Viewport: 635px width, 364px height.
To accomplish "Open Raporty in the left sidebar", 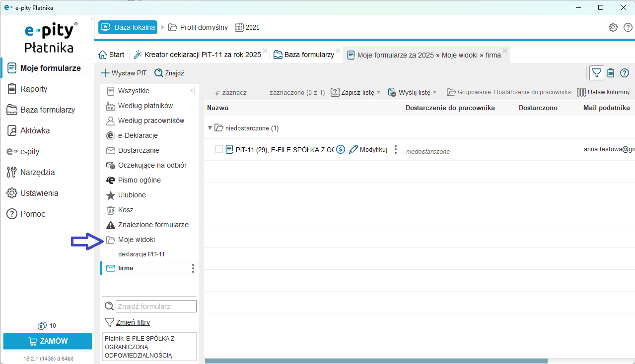I will (34, 89).
